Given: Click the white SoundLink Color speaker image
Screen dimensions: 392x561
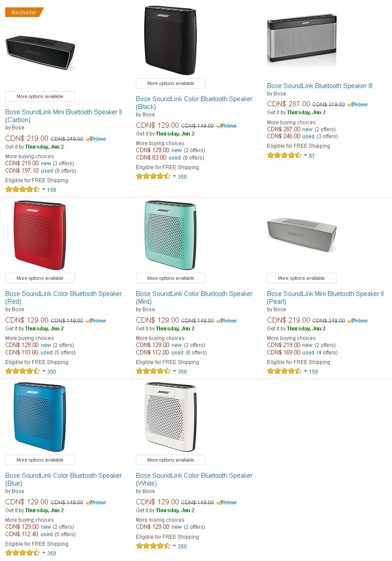Looking at the screenshot, I should tap(171, 417).
